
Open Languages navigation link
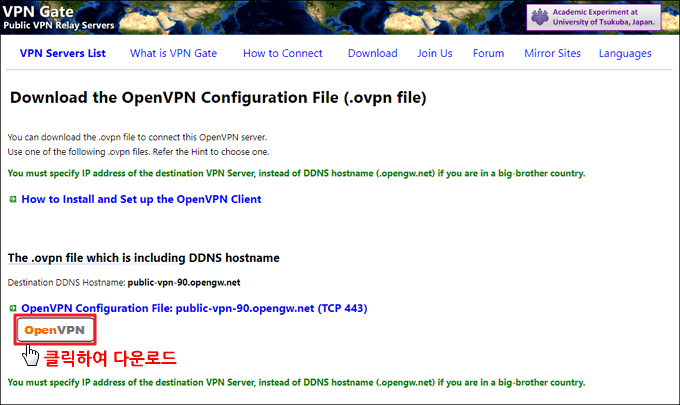click(x=625, y=54)
